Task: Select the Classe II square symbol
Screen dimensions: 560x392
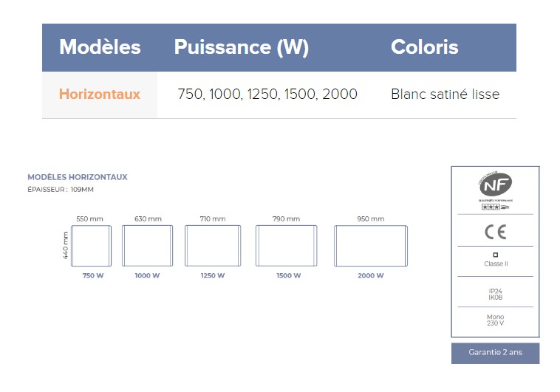Action: pyautogui.click(x=496, y=255)
